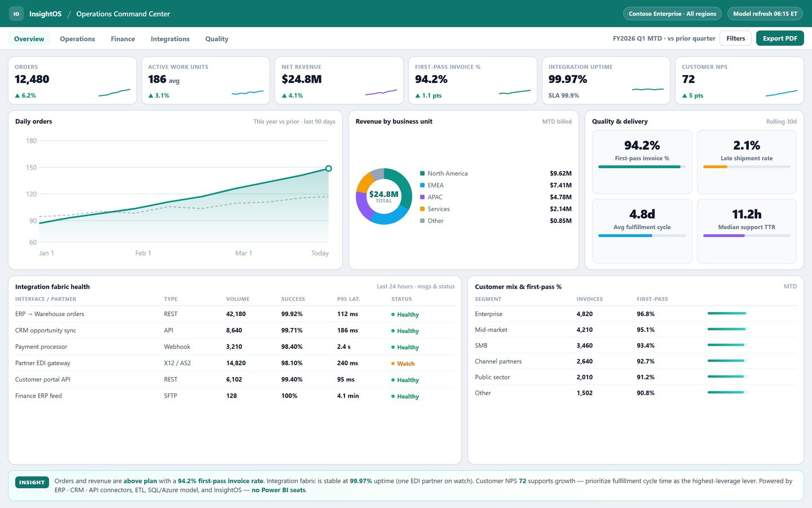
Task: Click the Net Revenue 4.1% up-arrow indicator
Action: tap(284, 95)
